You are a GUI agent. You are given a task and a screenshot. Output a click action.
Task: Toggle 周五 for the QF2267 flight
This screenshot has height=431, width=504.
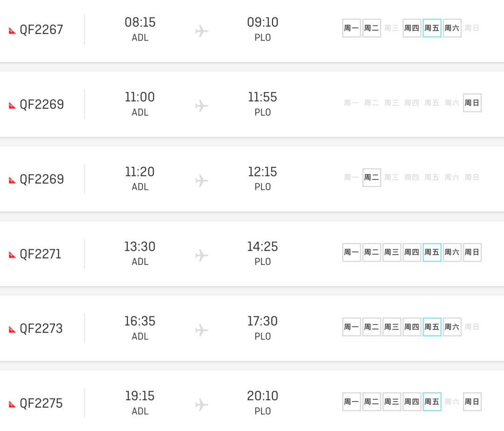point(432,28)
